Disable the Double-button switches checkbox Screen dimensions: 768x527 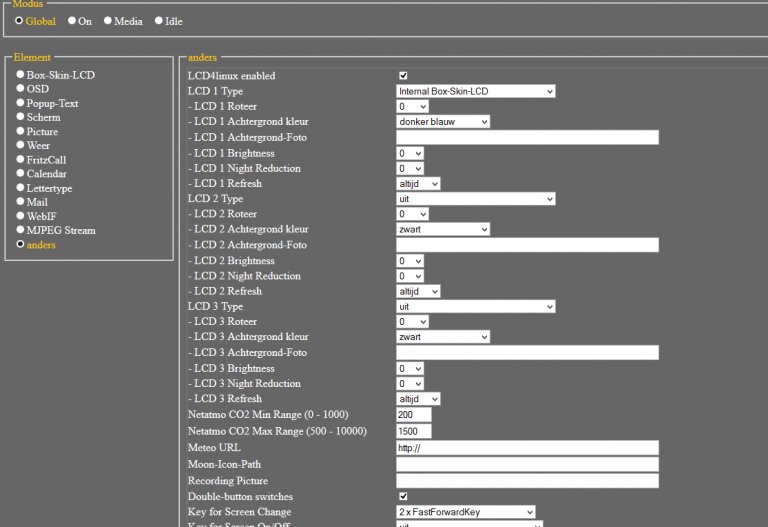pyautogui.click(x=403, y=496)
